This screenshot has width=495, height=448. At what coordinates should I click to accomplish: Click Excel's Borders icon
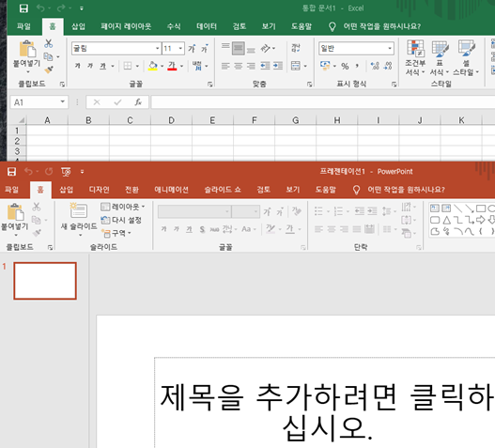[128, 66]
